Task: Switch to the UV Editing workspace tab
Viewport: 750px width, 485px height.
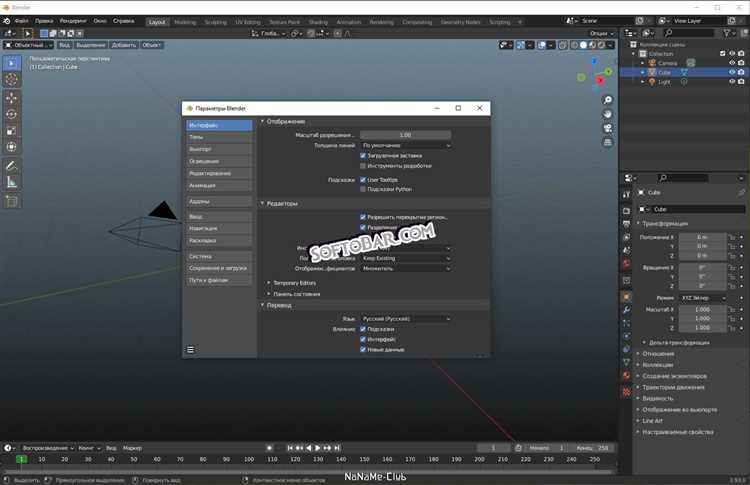Action: pyautogui.click(x=248, y=22)
